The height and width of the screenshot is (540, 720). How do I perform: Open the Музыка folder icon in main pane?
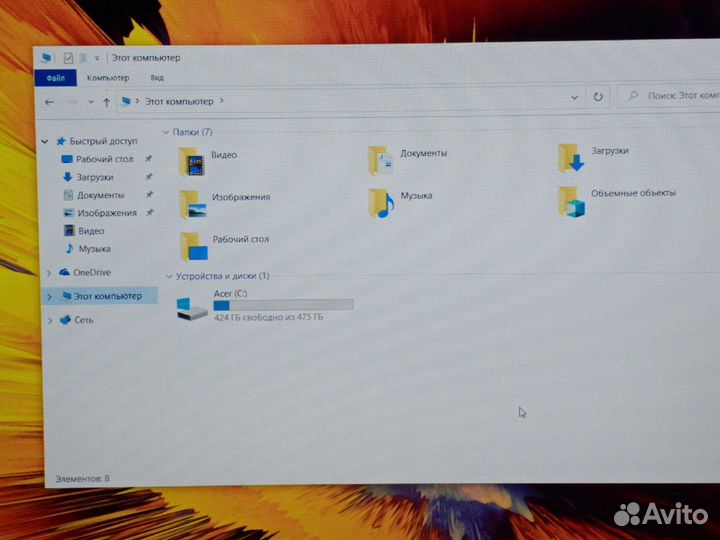click(381, 202)
